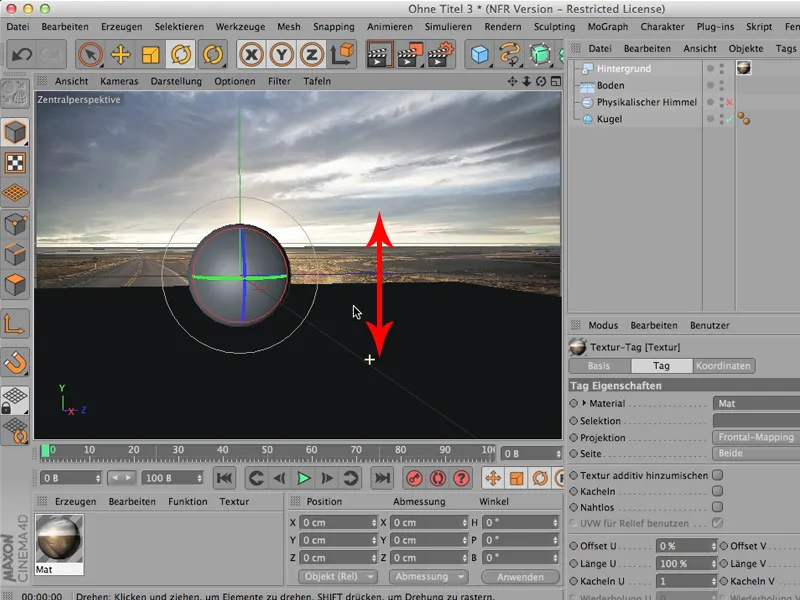The image size is (800, 600).
Task: Open Objekte menu in object manager
Action: pyautogui.click(x=746, y=48)
